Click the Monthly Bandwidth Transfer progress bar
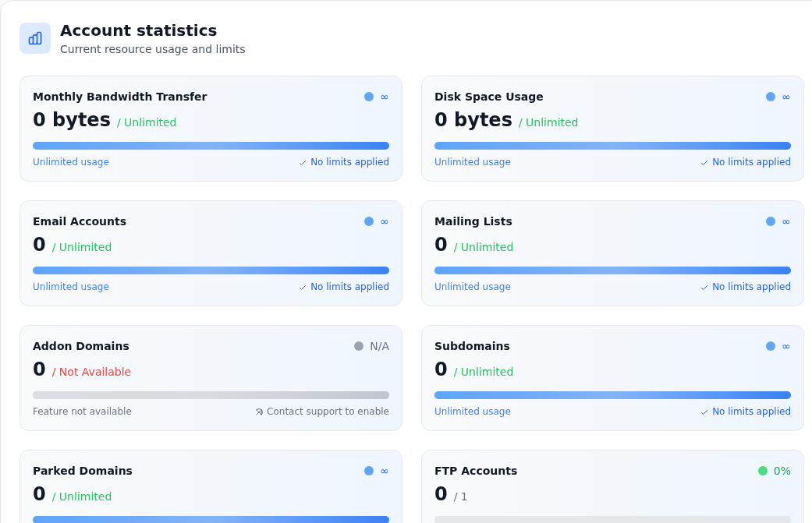The height and width of the screenshot is (523, 812). (x=211, y=146)
